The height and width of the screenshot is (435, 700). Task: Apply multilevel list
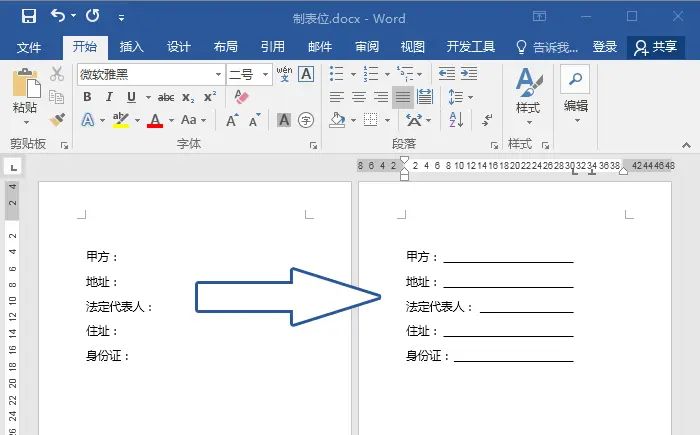point(406,74)
